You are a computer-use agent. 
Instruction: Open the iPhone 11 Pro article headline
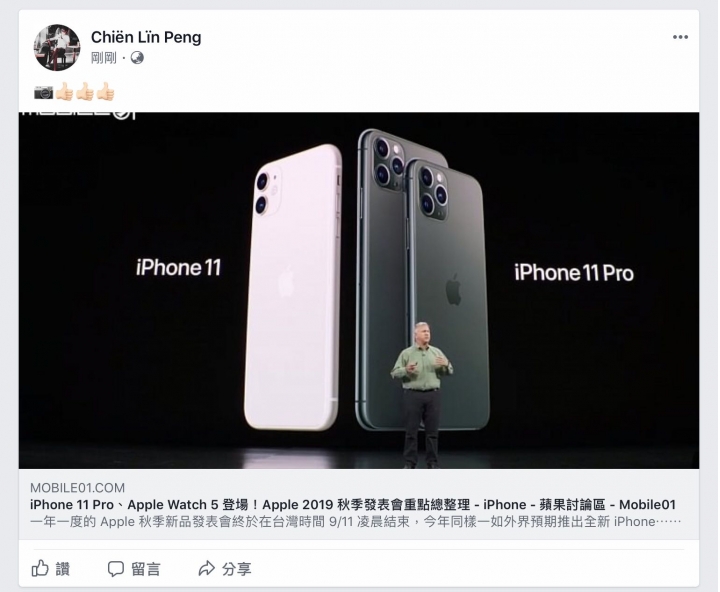pos(353,505)
